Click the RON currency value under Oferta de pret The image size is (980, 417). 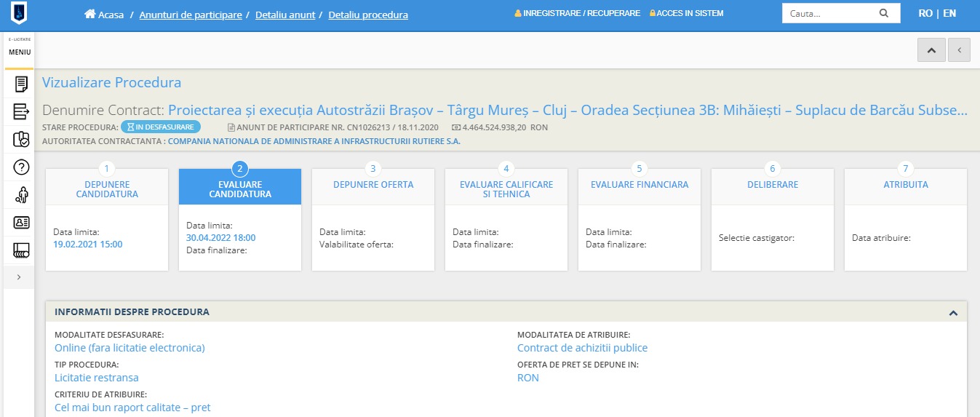pyautogui.click(x=528, y=378)
